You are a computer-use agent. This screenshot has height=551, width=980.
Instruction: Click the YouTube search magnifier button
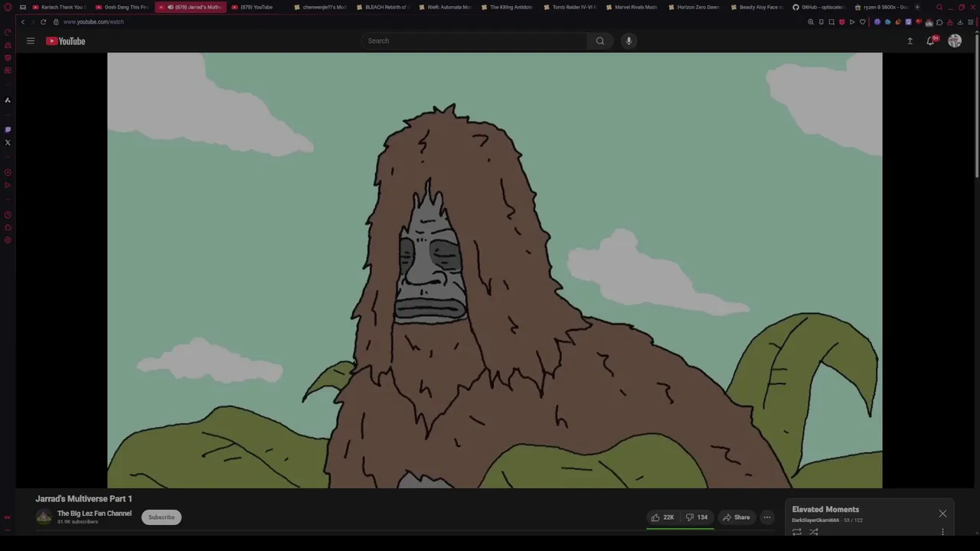pos(600,41)
